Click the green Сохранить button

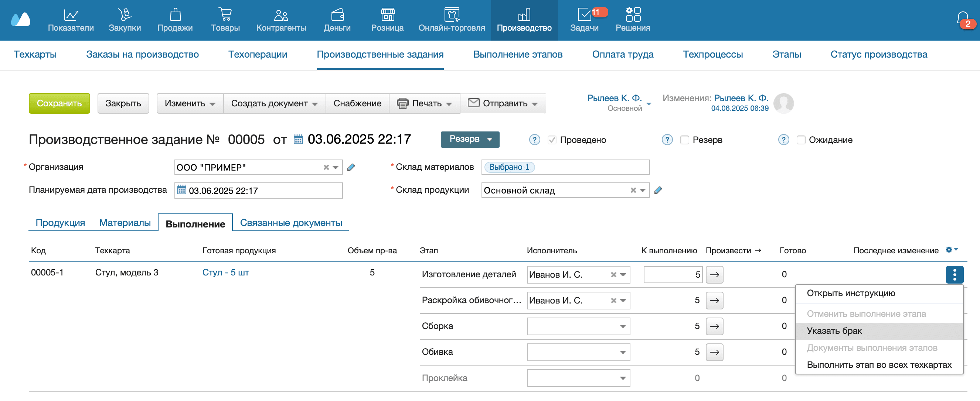[x=59, y=103]
